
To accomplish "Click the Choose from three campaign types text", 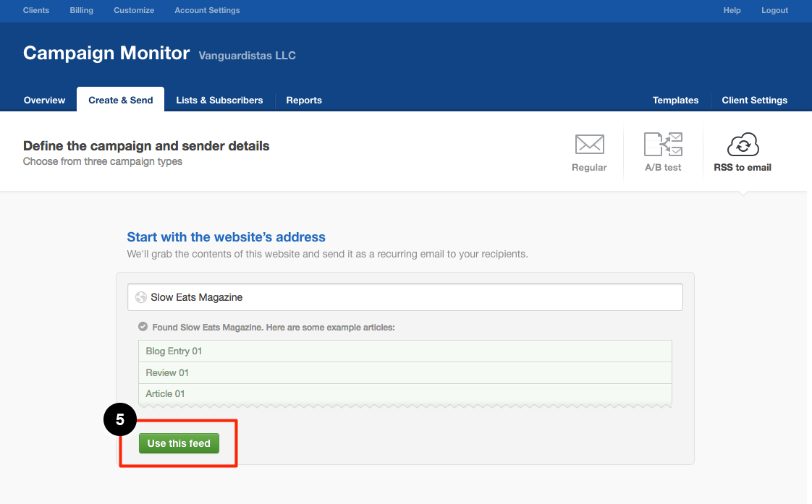I will [x=103, y=161].
